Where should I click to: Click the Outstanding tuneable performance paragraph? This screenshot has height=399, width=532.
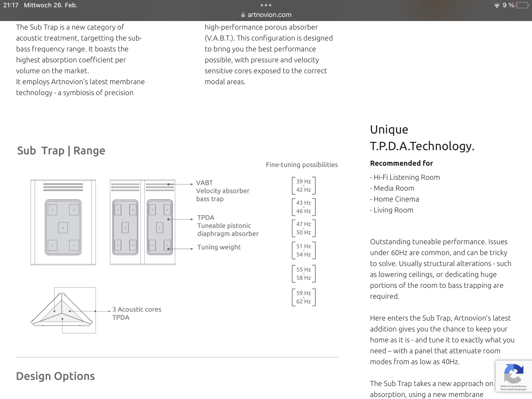(x=441, y=269)
